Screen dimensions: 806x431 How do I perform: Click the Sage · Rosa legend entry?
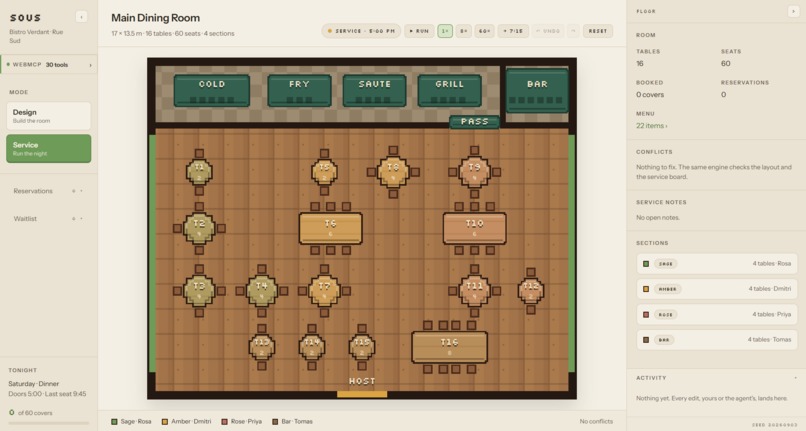click(131, 421)
